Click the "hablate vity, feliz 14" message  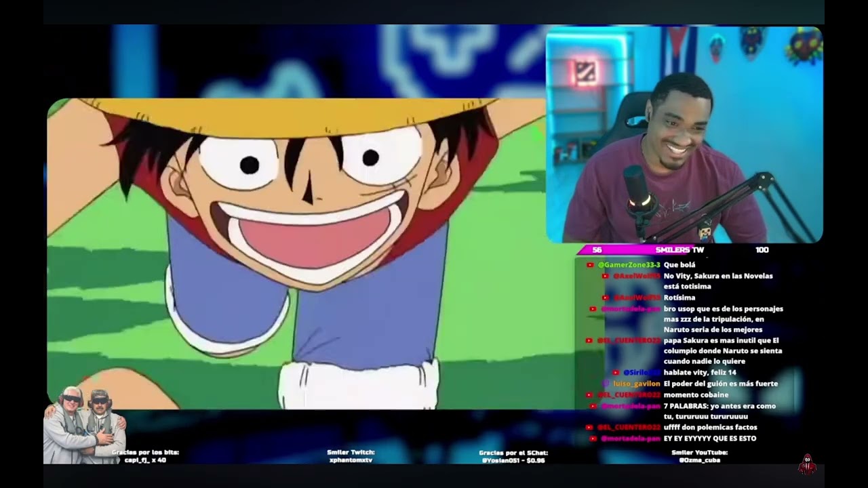(x=700, y=373)
